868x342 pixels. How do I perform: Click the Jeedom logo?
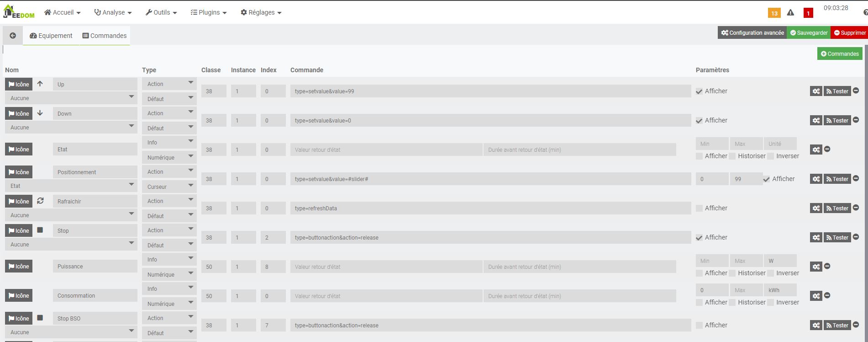(x=19, y=12)
